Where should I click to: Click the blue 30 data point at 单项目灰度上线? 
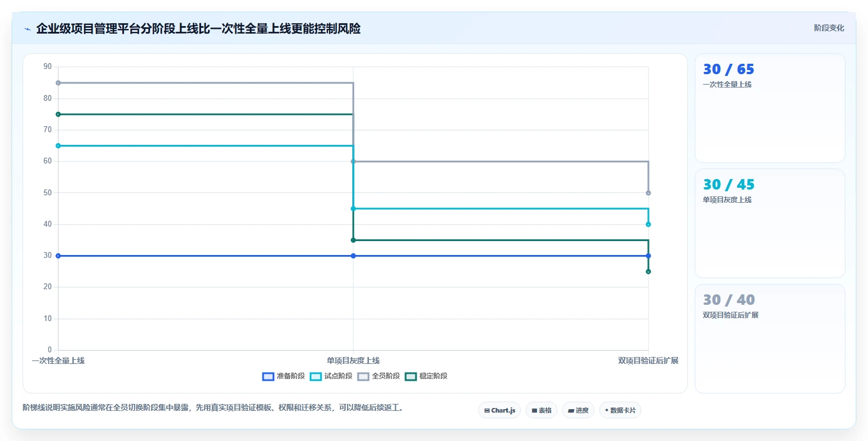click(x=353, y=256)
